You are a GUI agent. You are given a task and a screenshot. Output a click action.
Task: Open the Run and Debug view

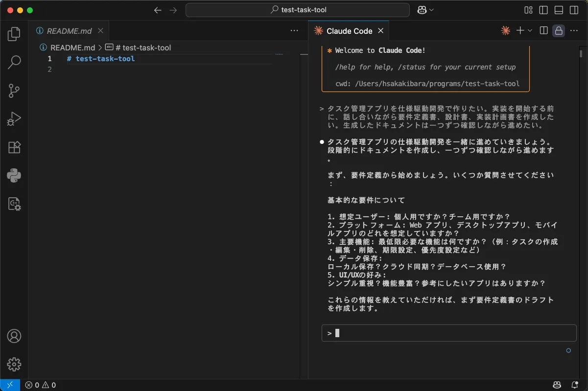[14, 119]
